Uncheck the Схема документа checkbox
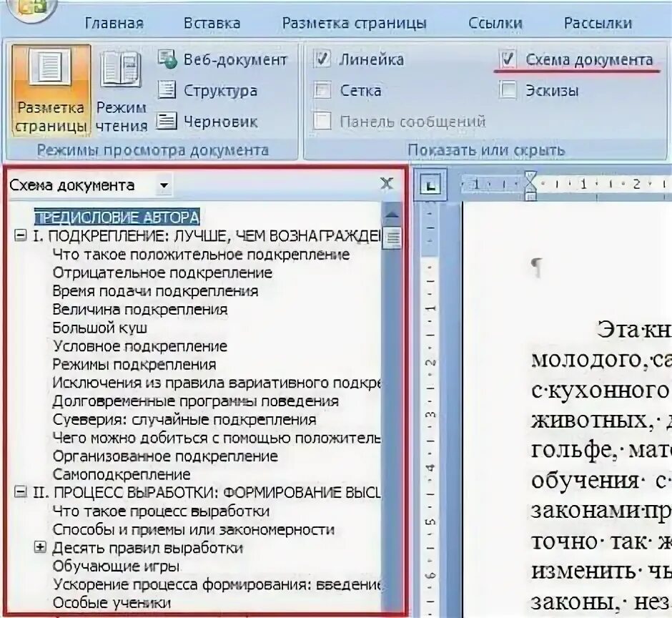This screenshot has width=672, height=618. tap(508, 59)
